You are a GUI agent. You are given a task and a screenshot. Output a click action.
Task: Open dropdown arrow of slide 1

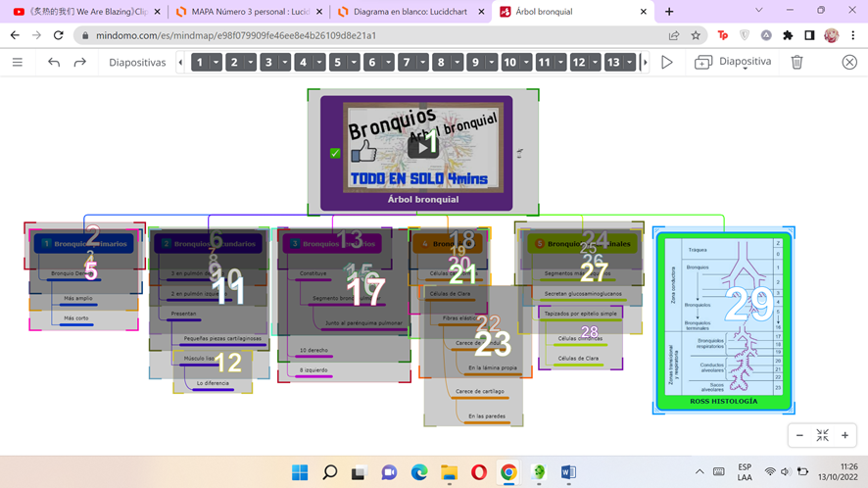tap(216, 62)
